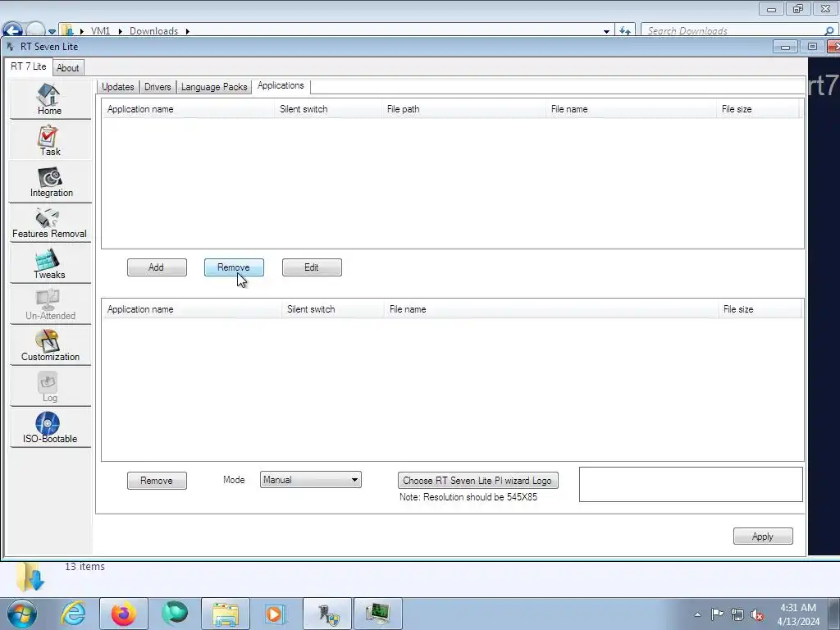Click RT Seven Lite taskbar icon
The height and width of the screenshot is (630, 840).
(x=327, y=614)
